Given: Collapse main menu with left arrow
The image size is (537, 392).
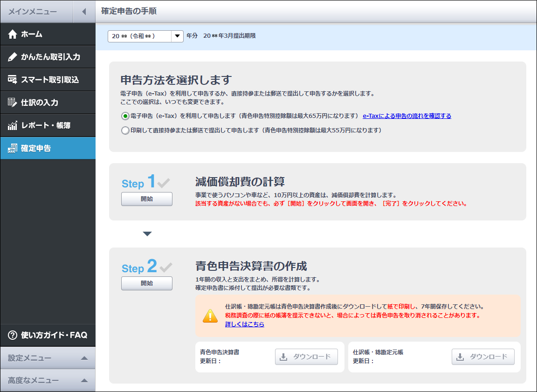Looking at the screenshot, I should click(84, 12).
